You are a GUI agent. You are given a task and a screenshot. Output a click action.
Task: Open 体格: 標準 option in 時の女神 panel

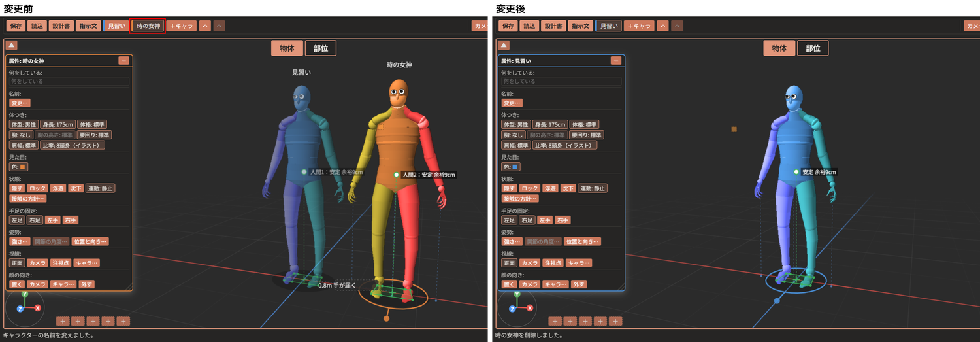(93, 124)
